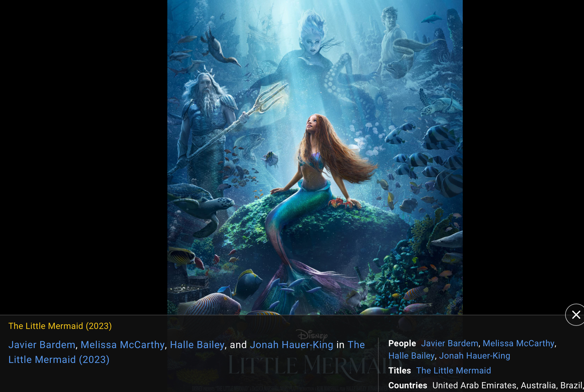This screenshot has width=584, height=392.
Task: Open Halle Bailey link in caption
Action: pyautogui.click(x=197, y=345)
